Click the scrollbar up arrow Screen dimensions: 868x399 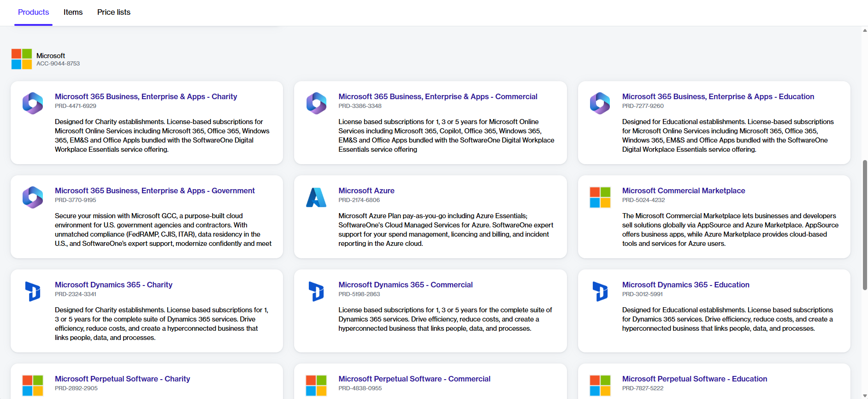(865, 30)
